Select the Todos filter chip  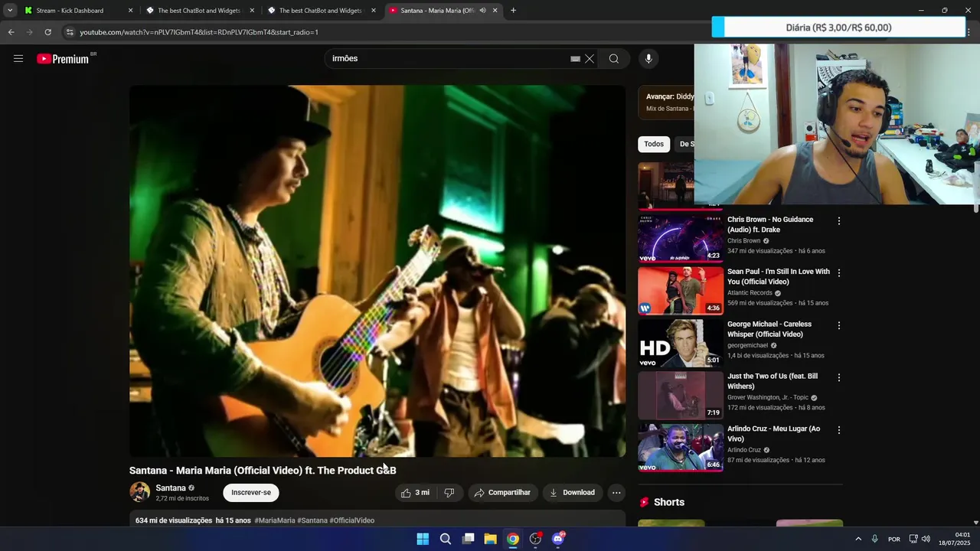click(x=654, y=144)
